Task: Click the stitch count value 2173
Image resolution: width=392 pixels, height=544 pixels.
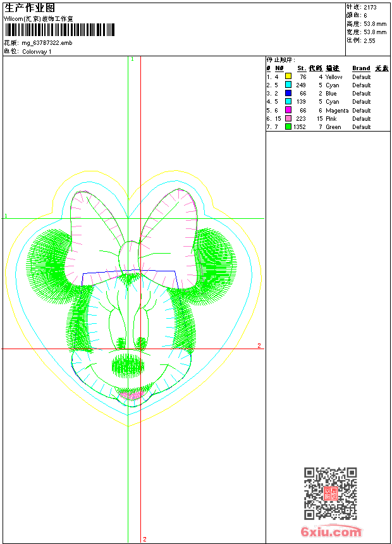Action: (370, 8)
